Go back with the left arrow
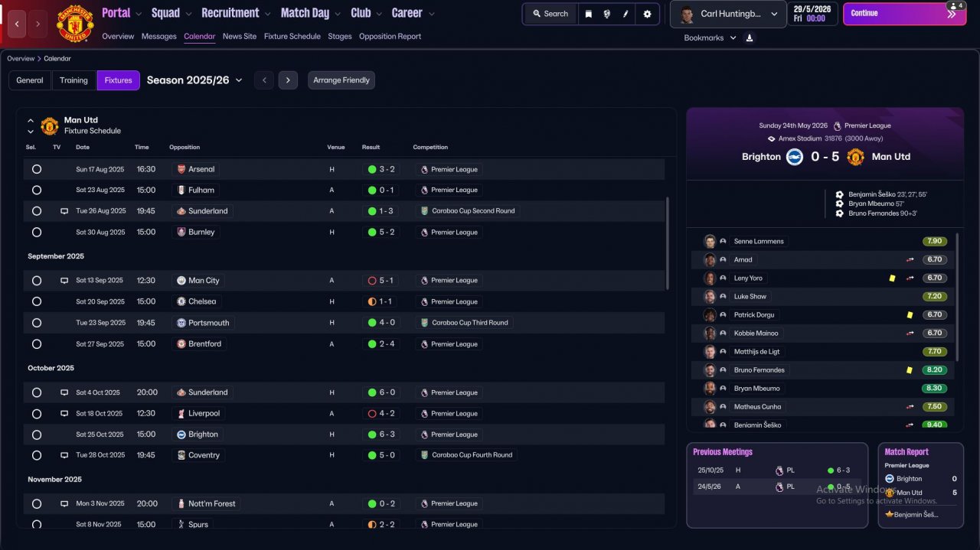The image size is (980, 550). click(x=17, y=24)
